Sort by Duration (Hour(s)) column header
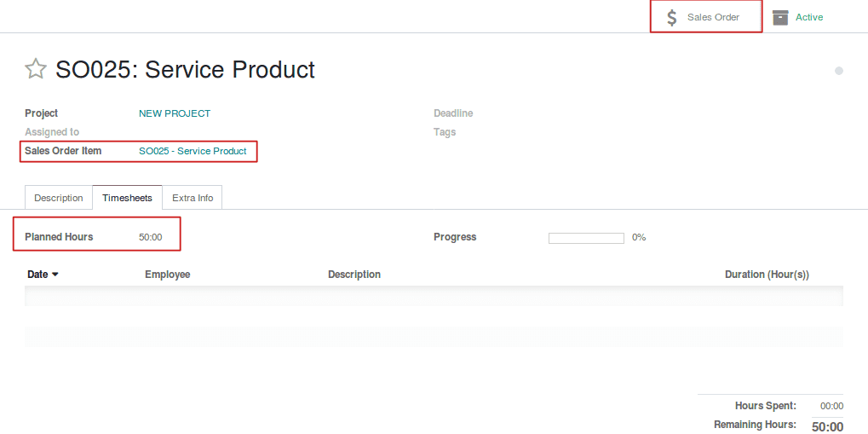868x434 pixels. pos(767,275)
